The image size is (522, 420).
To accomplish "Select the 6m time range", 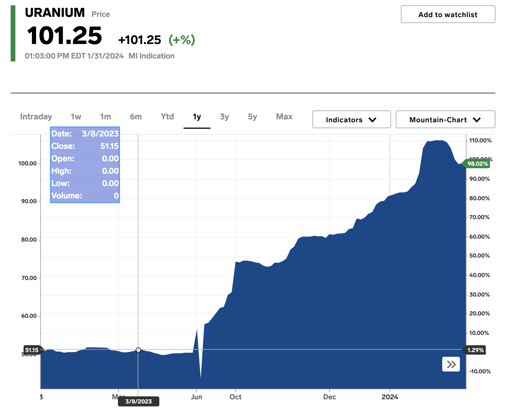I will (136, 117).
